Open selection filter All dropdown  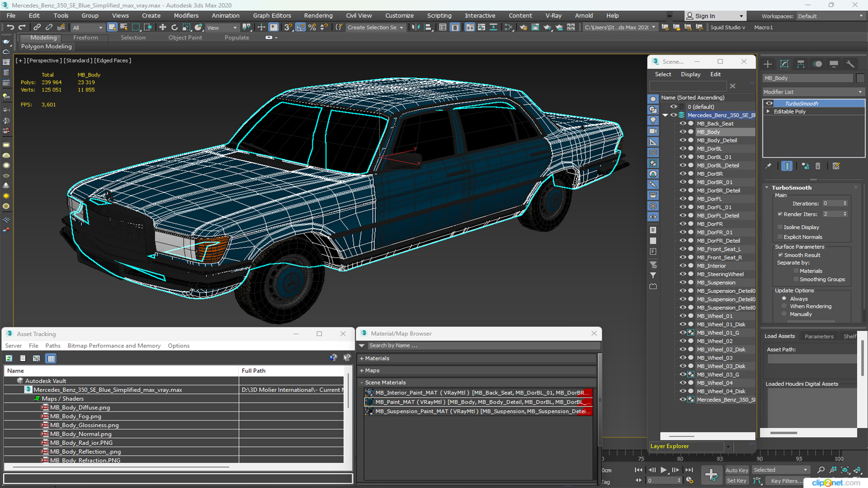(x=88, y=28)
